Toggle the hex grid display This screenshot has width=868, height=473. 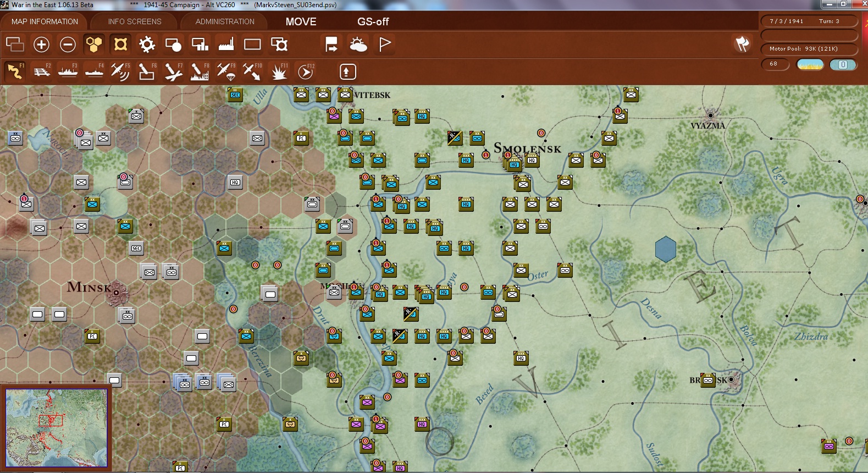94,44
